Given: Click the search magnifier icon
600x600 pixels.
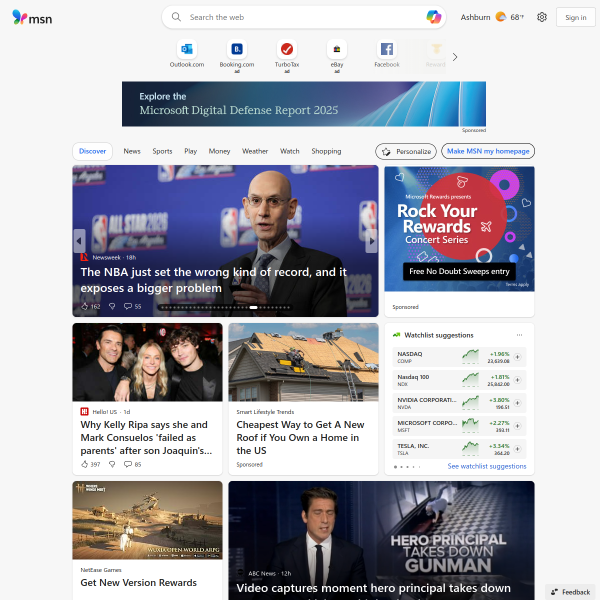Looking at the screenshot, I should click(x=176, y=17).
